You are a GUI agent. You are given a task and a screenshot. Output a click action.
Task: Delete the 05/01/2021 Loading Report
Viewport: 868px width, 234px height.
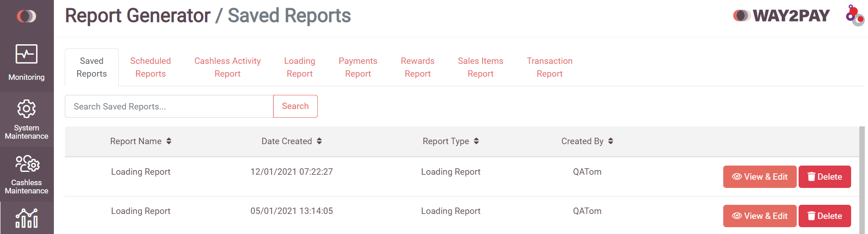coord(825,216)
